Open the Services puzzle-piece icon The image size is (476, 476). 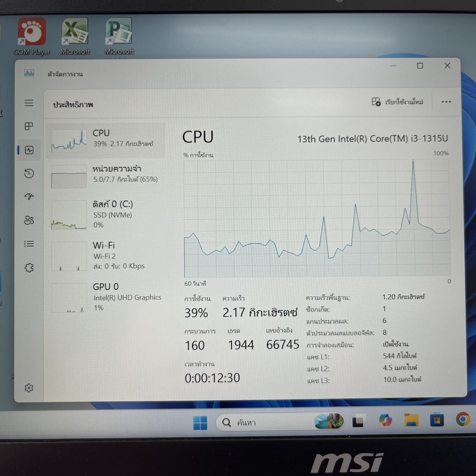coord(29,268)
